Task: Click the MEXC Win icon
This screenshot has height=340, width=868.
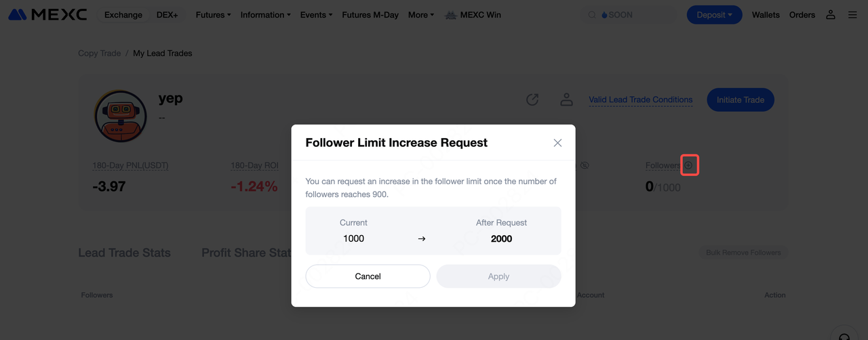Action: tap(450, 15)
